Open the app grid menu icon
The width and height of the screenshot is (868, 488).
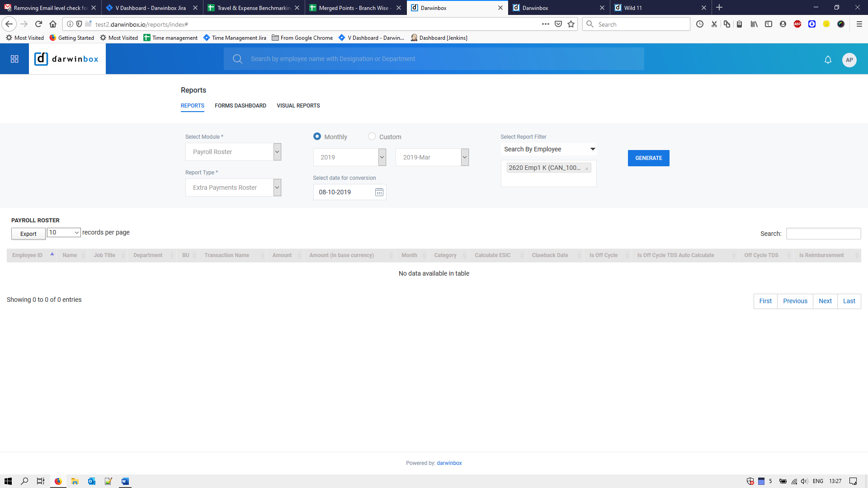click(14, 59)
